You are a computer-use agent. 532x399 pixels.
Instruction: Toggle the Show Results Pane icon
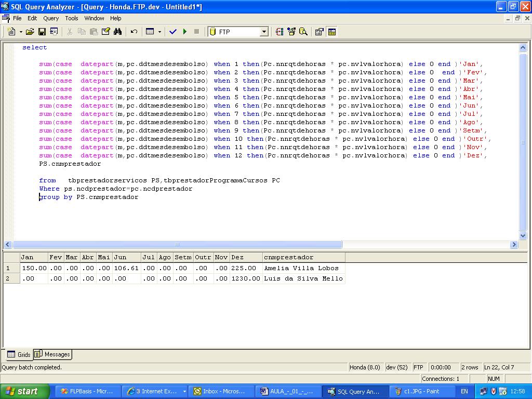332,32
